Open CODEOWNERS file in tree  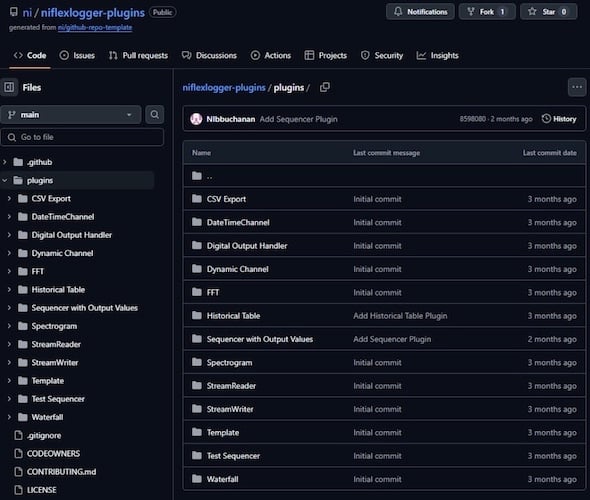(53, 454)
